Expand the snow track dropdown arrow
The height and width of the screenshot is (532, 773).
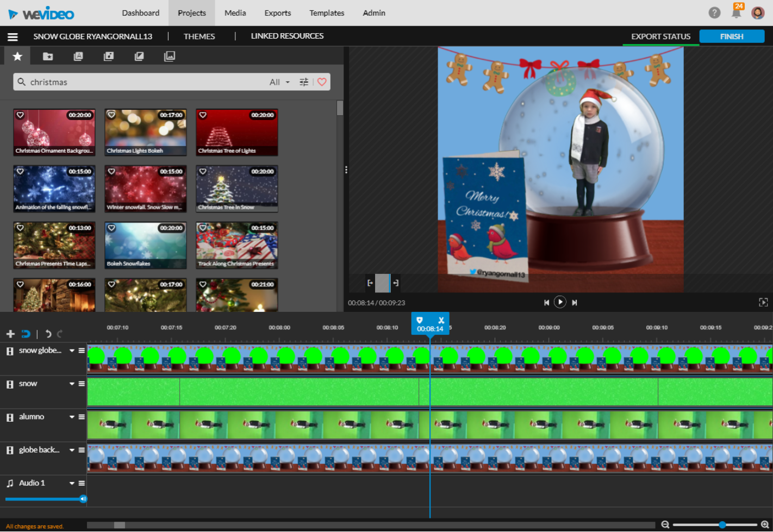click(72, 384)
